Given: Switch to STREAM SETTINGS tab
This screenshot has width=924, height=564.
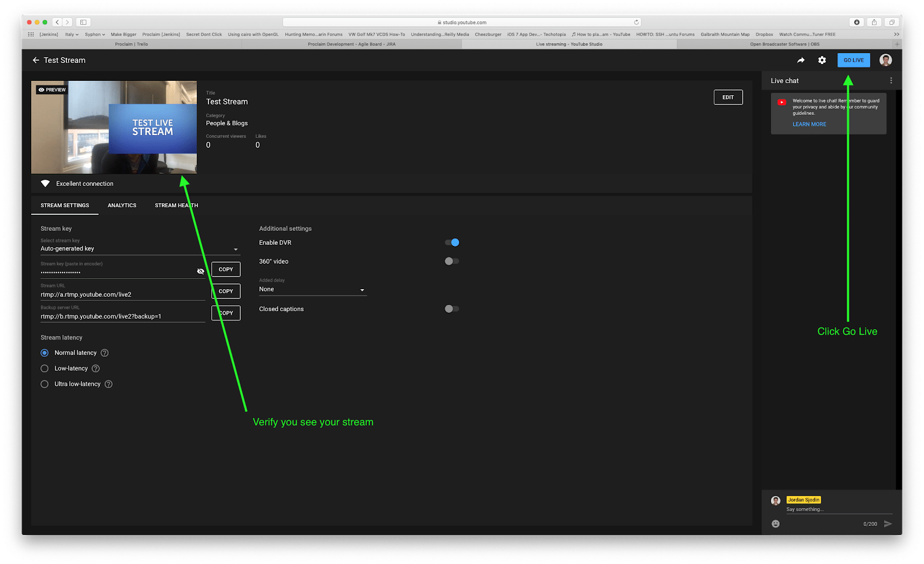Looking at the screenshot, I should tap(65, 206).
